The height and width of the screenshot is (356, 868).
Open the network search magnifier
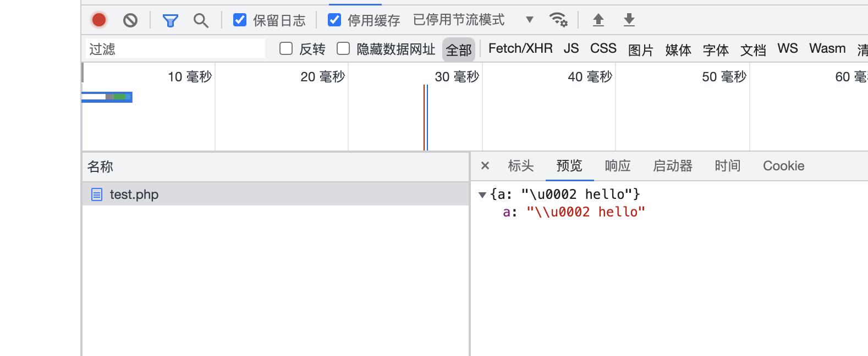coord(201,21)
